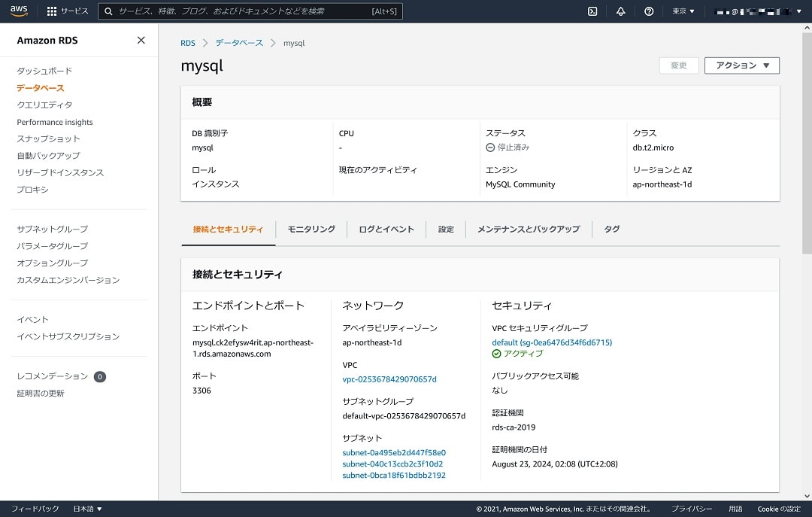This screenshot has width=812, height=517.
Task: Open オプショングループ in sidebar
Action: 53,263
